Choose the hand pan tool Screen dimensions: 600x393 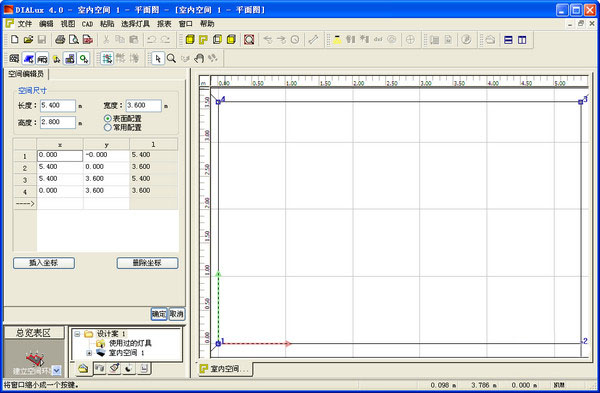click(199, 59)
